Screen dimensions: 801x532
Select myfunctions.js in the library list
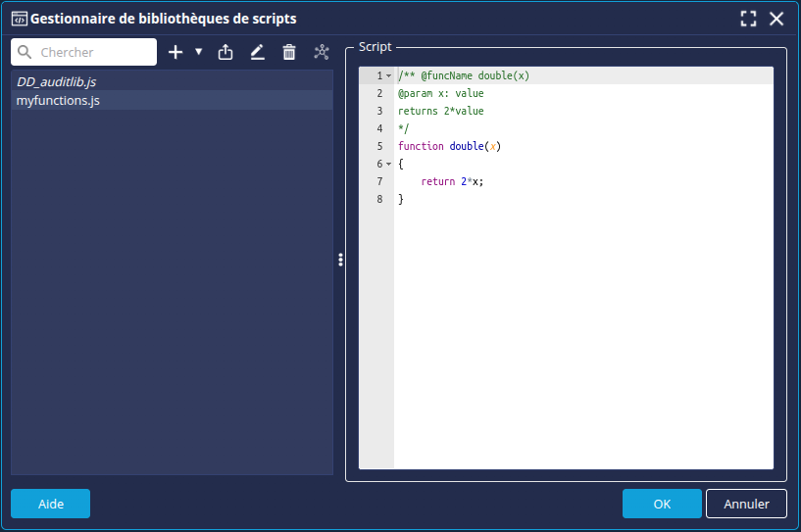[x=58, y=100]
